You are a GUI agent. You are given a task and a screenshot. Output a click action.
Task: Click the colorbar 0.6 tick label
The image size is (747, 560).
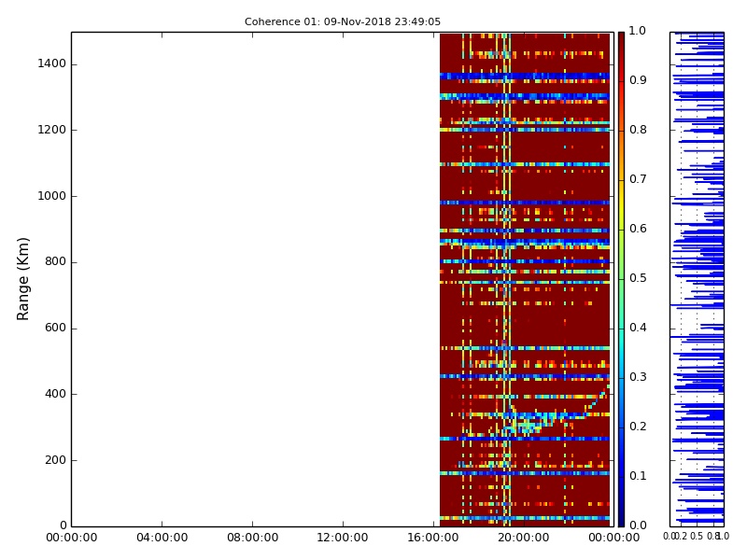click(x=638, y=229)
